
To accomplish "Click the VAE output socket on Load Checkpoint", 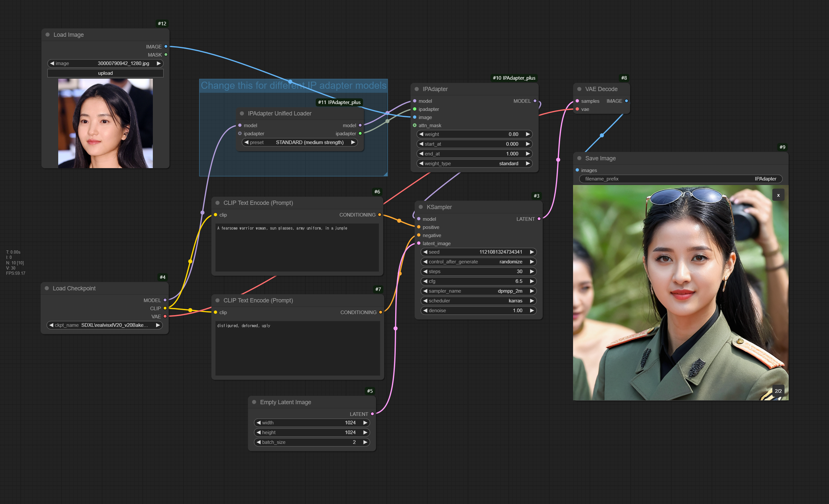I will click(165, 316).
